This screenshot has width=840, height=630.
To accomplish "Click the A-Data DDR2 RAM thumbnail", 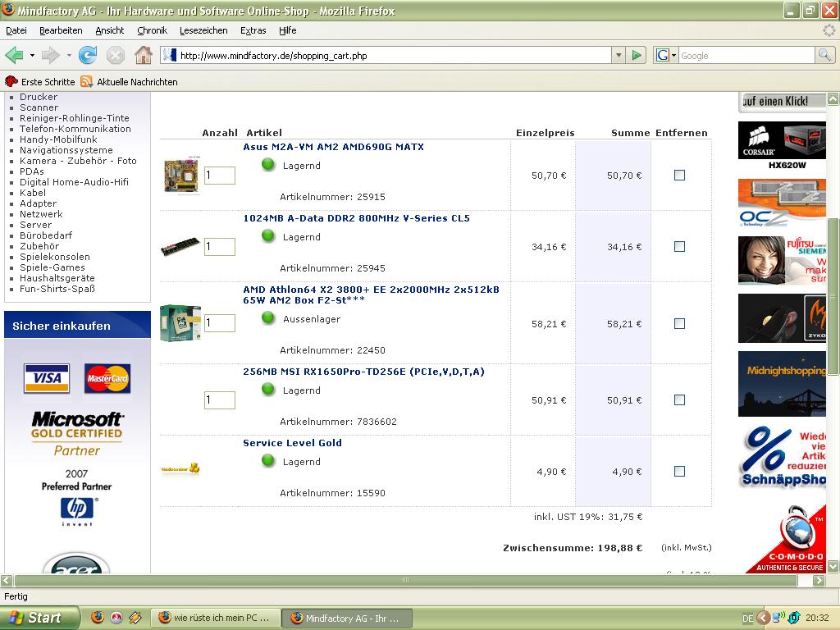I will pyautogui.click(x=180, y=246).
